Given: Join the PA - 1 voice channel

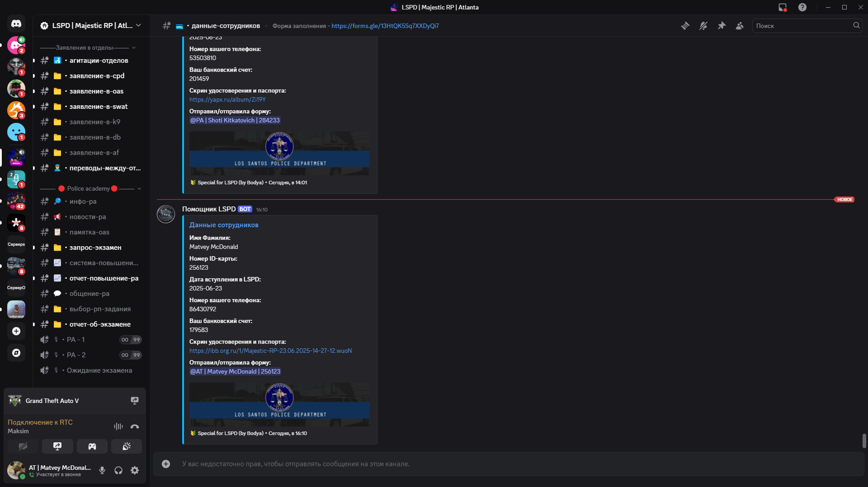Looking at the screenshot, I should pyautogui.click(x=91, y=340).
